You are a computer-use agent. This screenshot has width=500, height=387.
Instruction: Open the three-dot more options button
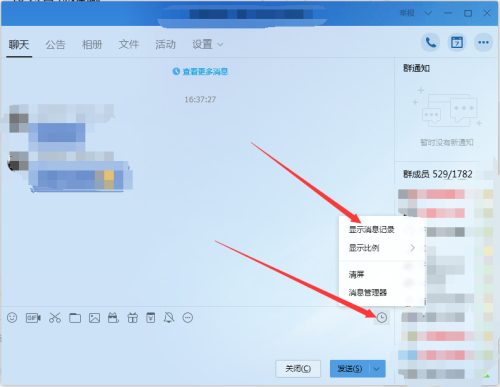pyautogui.click(x=484, y=43)
